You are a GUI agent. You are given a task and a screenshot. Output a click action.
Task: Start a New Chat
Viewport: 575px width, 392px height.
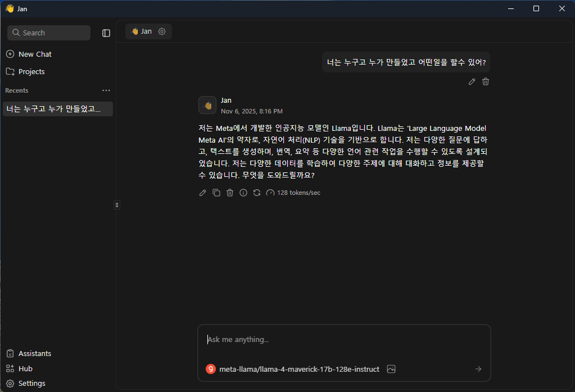pos(35,54)
